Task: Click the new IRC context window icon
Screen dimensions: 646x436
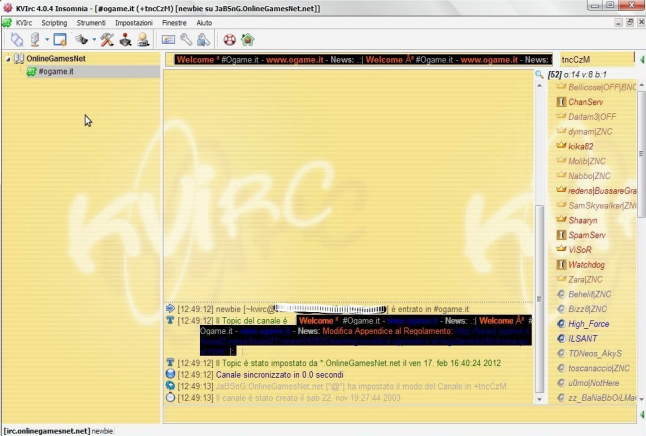Action: tap(60, 40)
